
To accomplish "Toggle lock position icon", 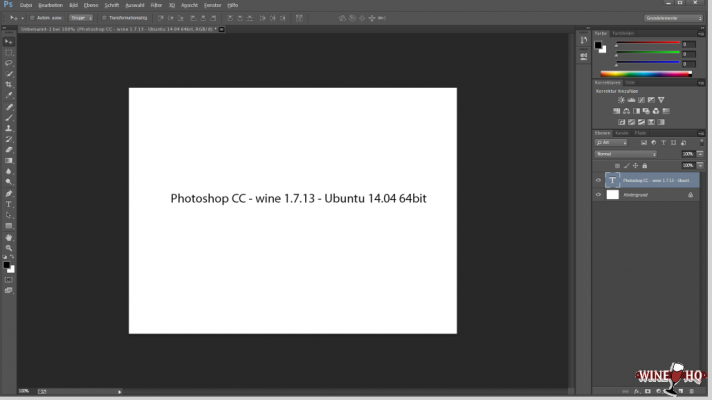I will tap(636, 166).
